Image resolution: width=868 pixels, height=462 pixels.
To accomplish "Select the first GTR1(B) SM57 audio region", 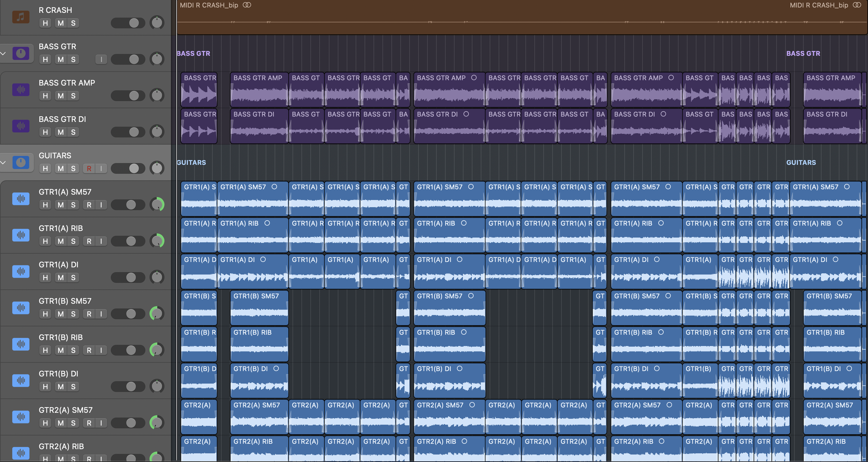I will tap(199, 308).
